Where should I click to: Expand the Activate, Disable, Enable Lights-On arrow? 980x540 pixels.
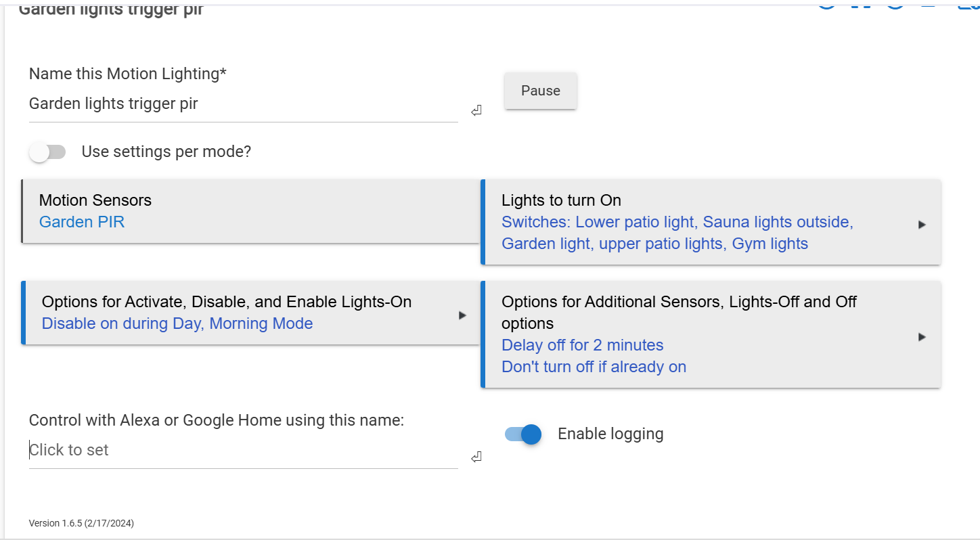tap(462, 315)
